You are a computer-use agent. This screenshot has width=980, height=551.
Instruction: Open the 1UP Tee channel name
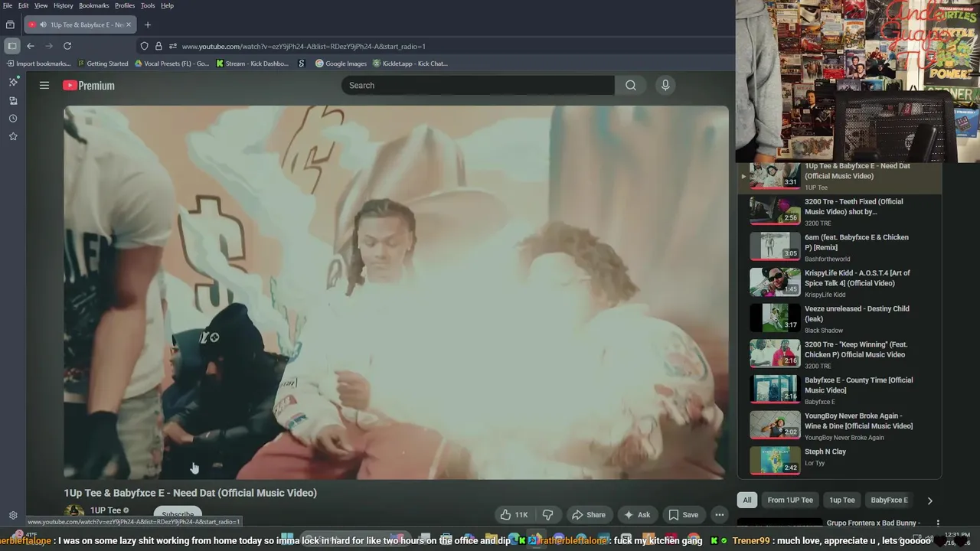(106, 510)
